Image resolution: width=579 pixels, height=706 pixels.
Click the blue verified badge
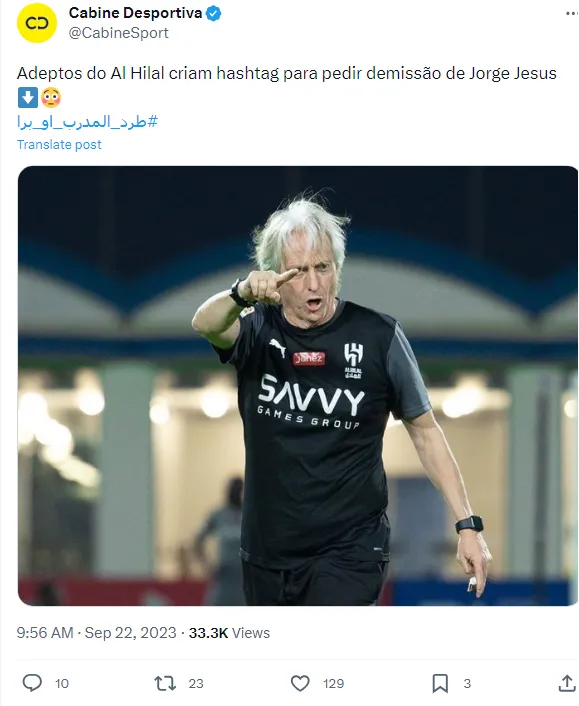[x=213, y=14]
